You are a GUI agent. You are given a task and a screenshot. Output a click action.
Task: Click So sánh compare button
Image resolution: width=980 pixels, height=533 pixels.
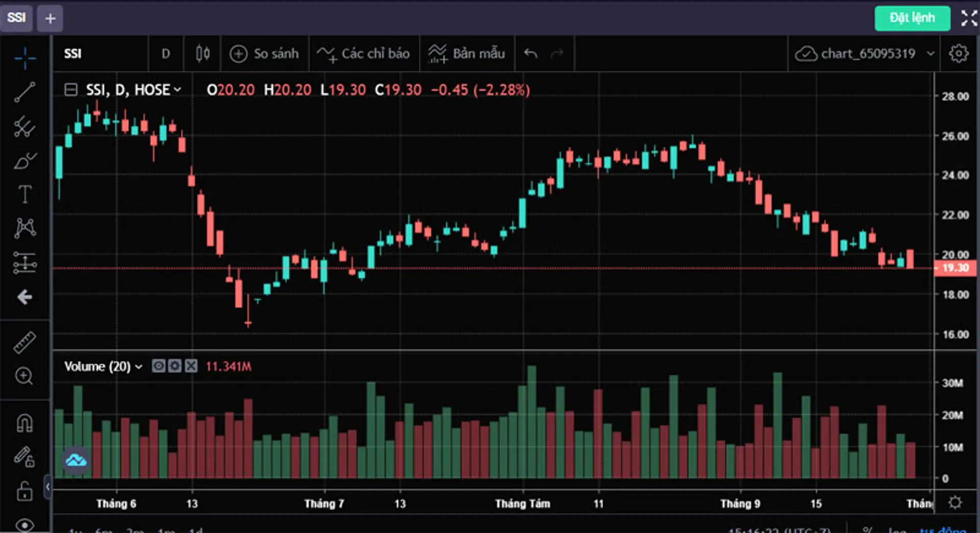(264, 53)
